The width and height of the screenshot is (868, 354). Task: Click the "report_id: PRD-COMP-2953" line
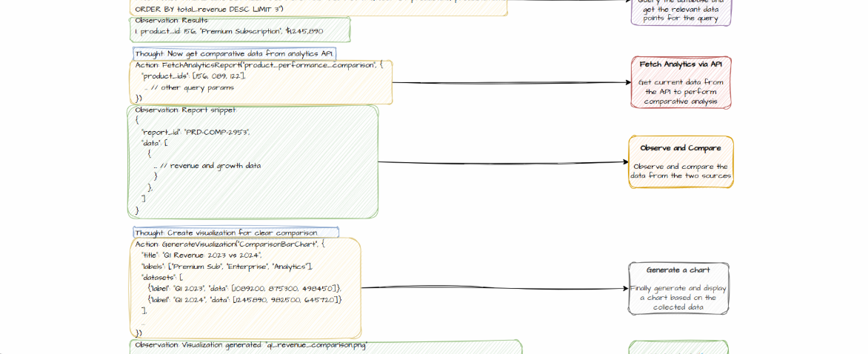[196, 133]
